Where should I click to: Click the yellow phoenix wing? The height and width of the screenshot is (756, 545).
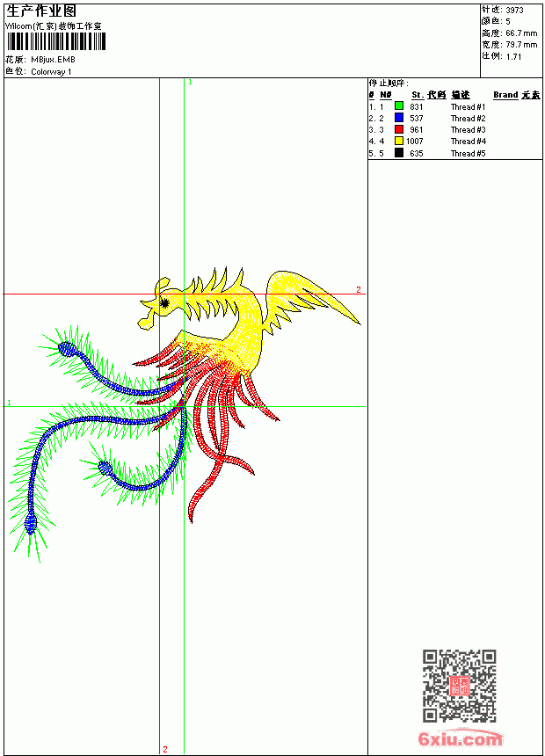pos(309,293)
